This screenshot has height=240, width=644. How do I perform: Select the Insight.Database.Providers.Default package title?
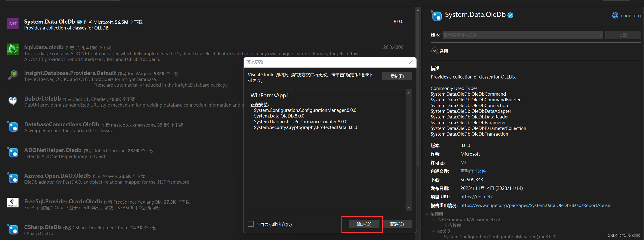pos(70,73)
